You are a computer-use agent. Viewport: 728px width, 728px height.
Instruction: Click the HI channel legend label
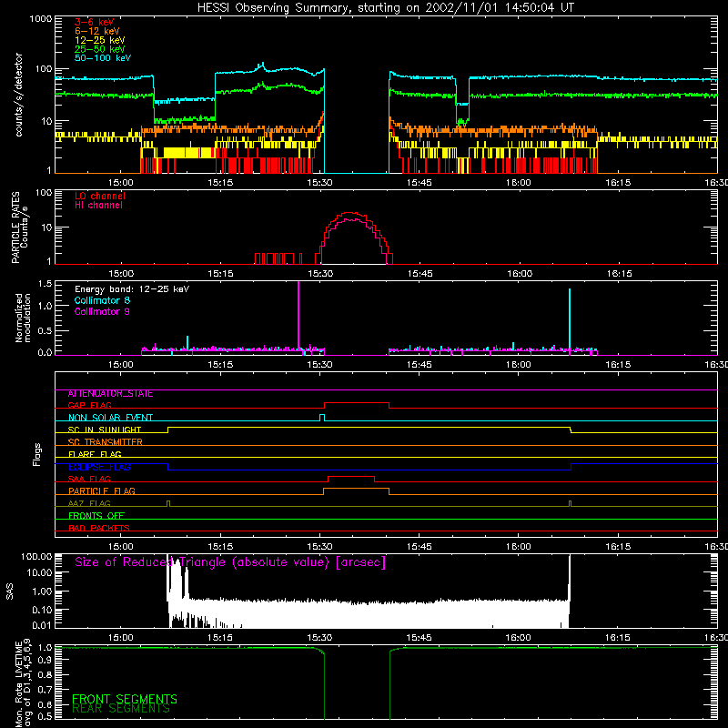tap(98, 205)
